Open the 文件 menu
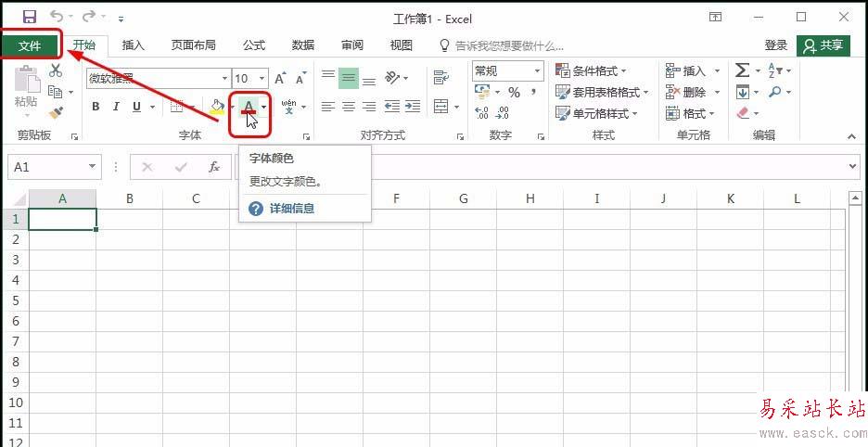Screen dimensions: 868x447 pyautogui.click(x=30, y=45)
